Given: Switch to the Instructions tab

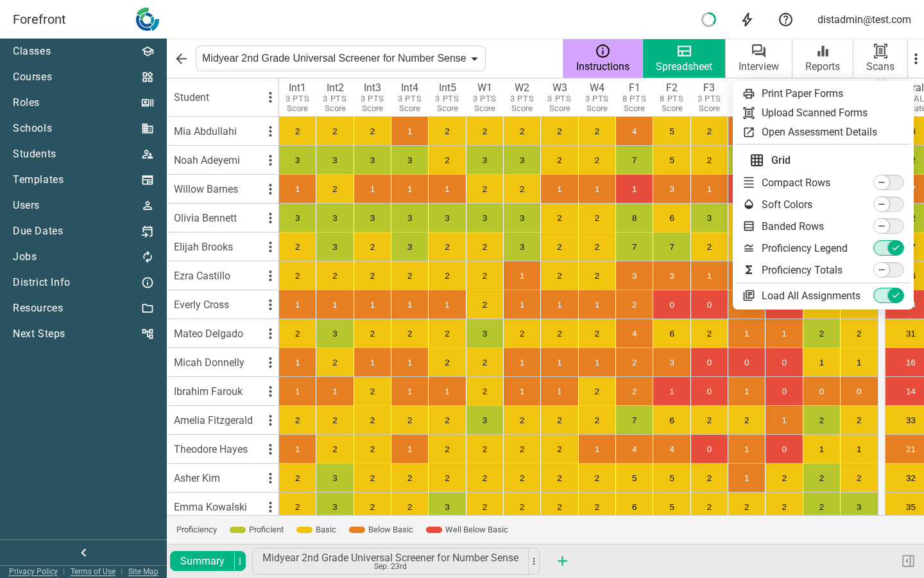Looking at the screenshot, I should (x=603, y=58).
